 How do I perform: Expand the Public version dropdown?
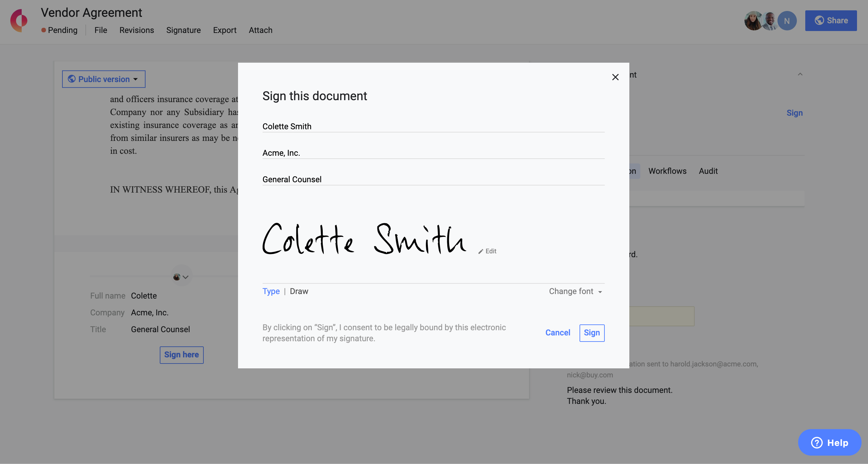103,79
